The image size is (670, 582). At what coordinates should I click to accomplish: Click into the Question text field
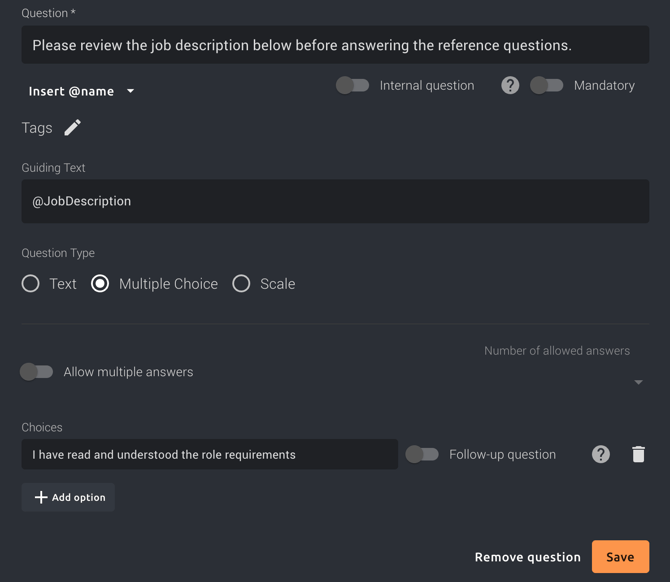(335, 45)
